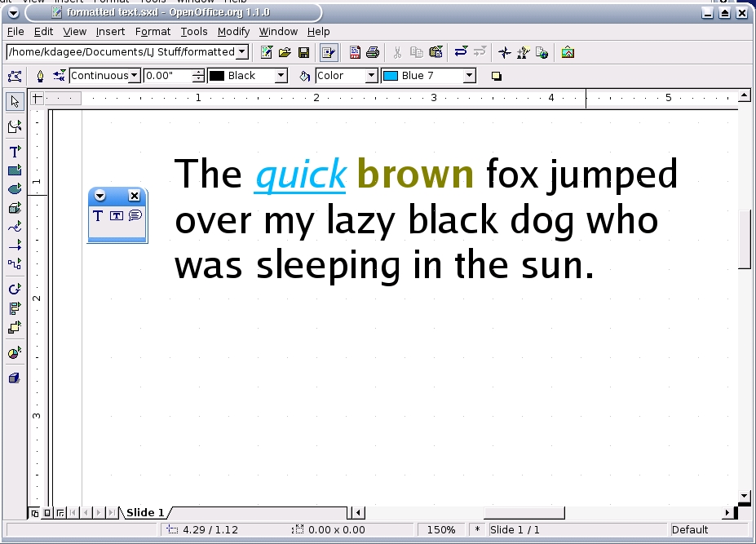The width and height of the screenshot is (756, 544).
Task: Expand the Blue 7 fill color dropdown
Action: pyautogui.click(x=469, y=75)
